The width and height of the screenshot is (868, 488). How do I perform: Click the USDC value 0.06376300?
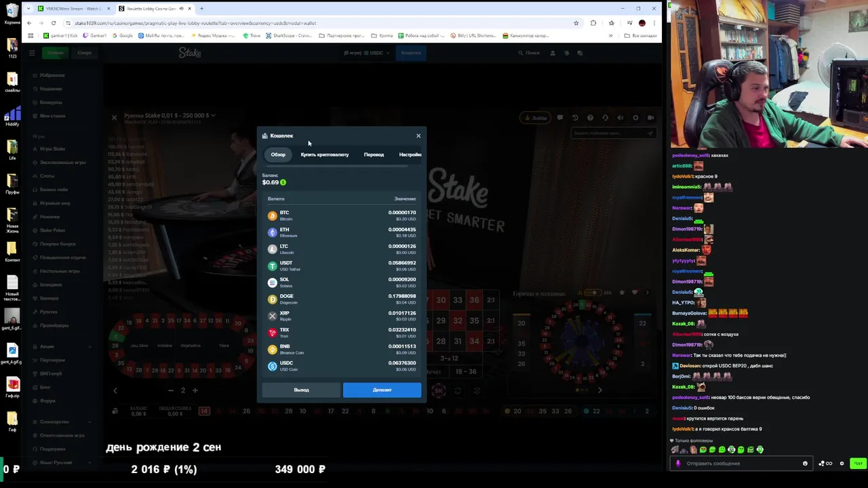point(402,363)
